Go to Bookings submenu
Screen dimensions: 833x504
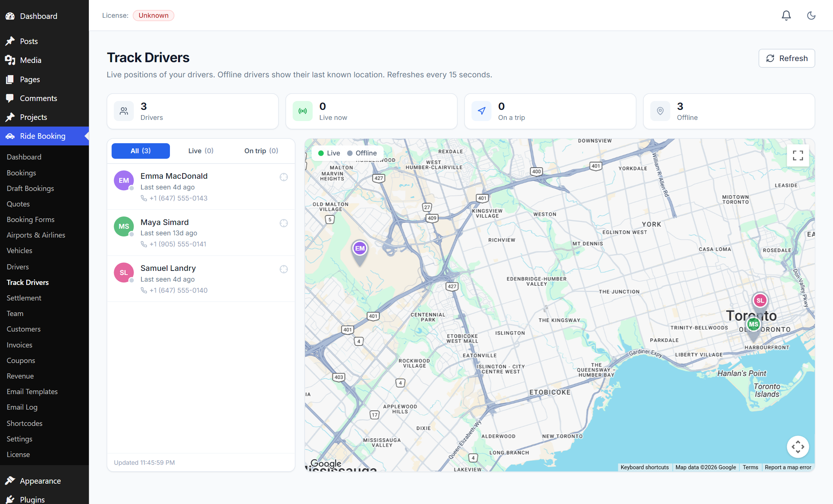point(21,173)
